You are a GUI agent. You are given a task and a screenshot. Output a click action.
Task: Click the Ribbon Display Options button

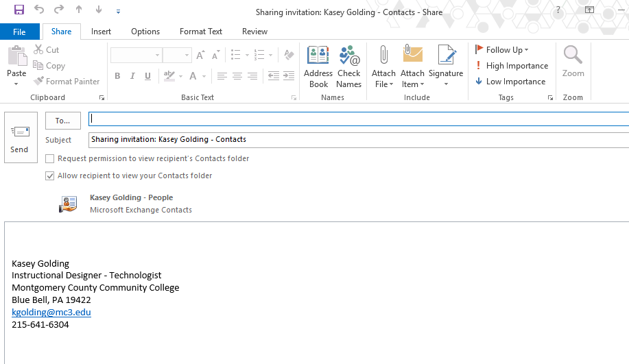pos(589,10)
